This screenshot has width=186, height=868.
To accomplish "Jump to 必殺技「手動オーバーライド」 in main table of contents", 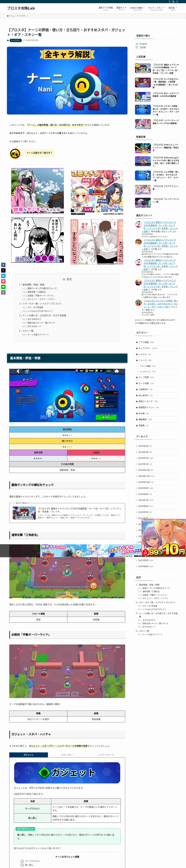I will pyautogui.click(x=41, y=296).
